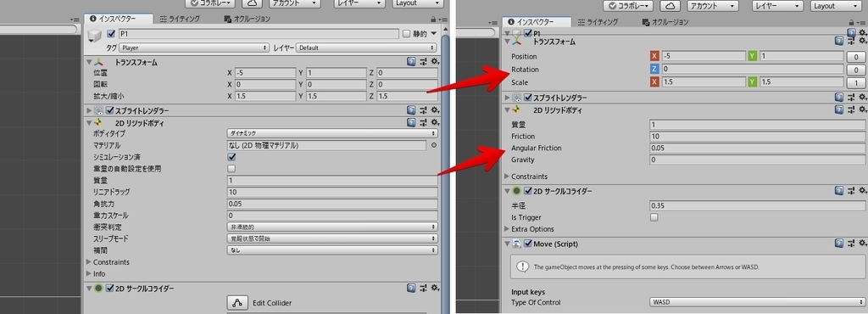The image size is (868, 314).
Task: Open 2D Circle Collider gear menu in left inspector
Action: click(435, 288)
